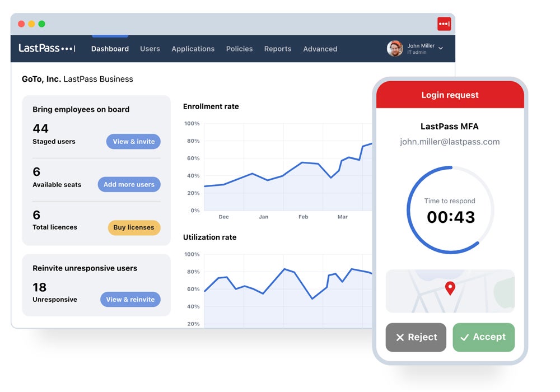Click the LastPass logo in navbar
Viewport: 560px width, 392px height.
pos(47,49)
